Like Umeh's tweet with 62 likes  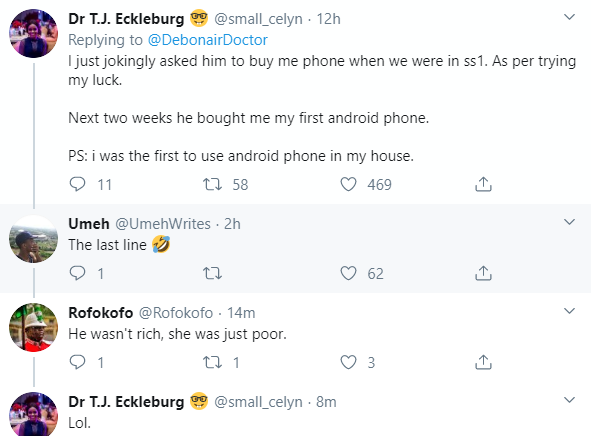(348, 273)
